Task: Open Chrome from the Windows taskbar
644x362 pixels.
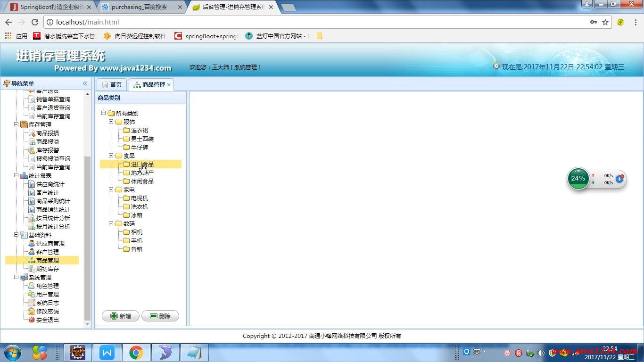Action: click(x=136, y=353)
